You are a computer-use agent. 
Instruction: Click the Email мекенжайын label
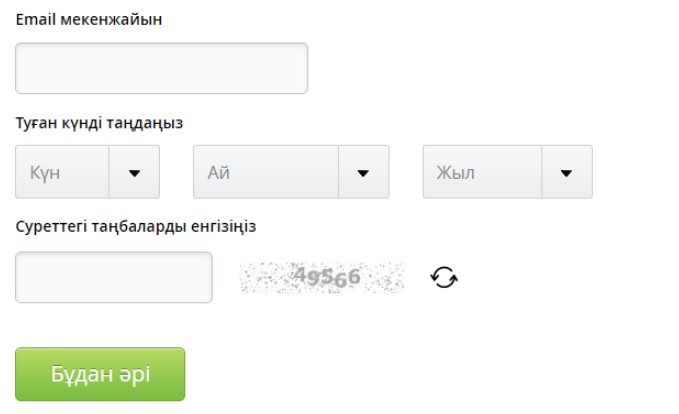coord(89,19)
